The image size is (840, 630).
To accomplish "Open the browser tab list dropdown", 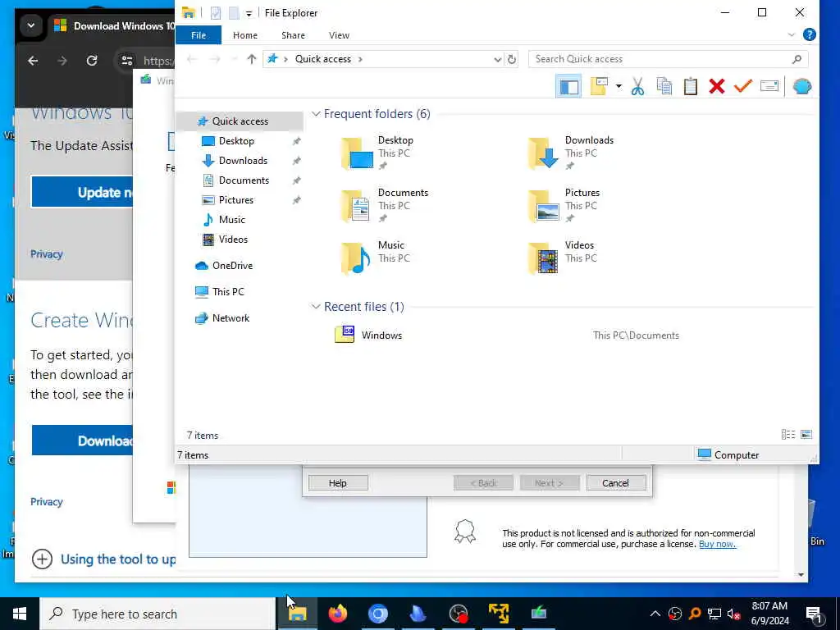I will 31,25.
